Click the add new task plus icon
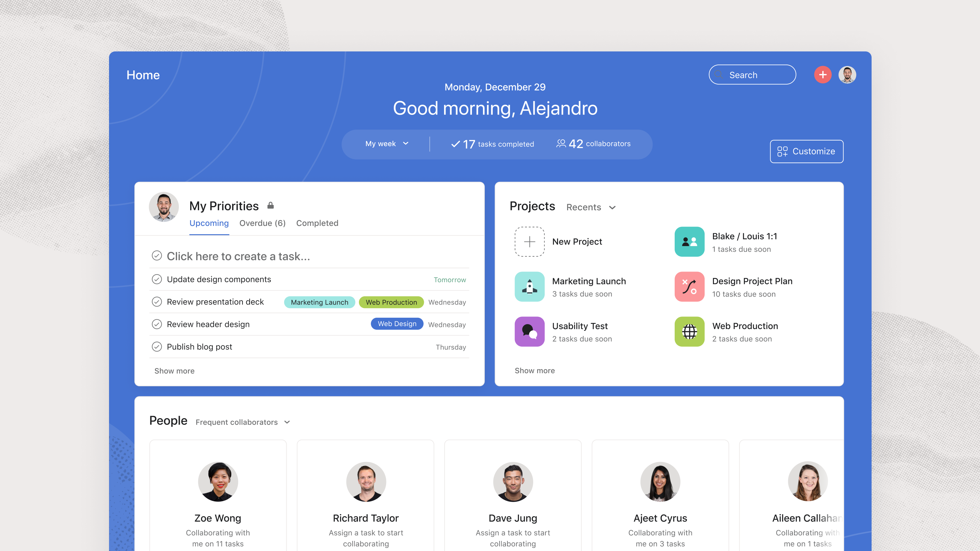The height and width of the screenshot is (551, 980). (823, 75)
